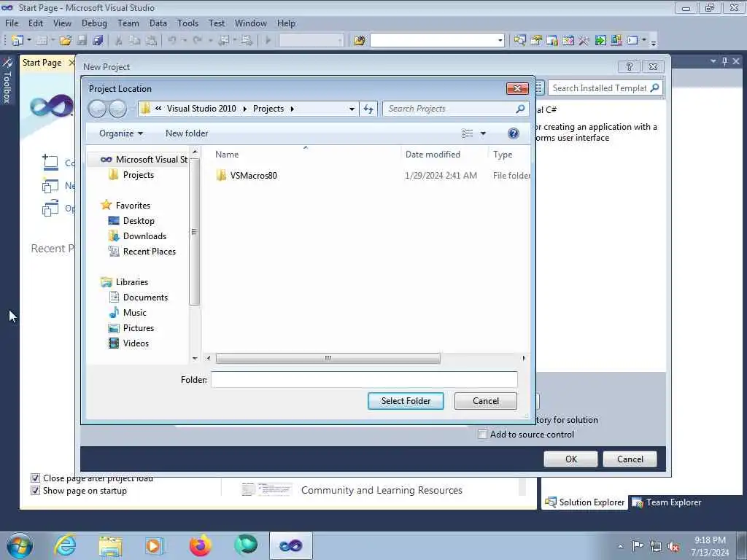The image size is (747, 560).
Task: Switch to the Team Explorer tab
Action: coord(667,502)
